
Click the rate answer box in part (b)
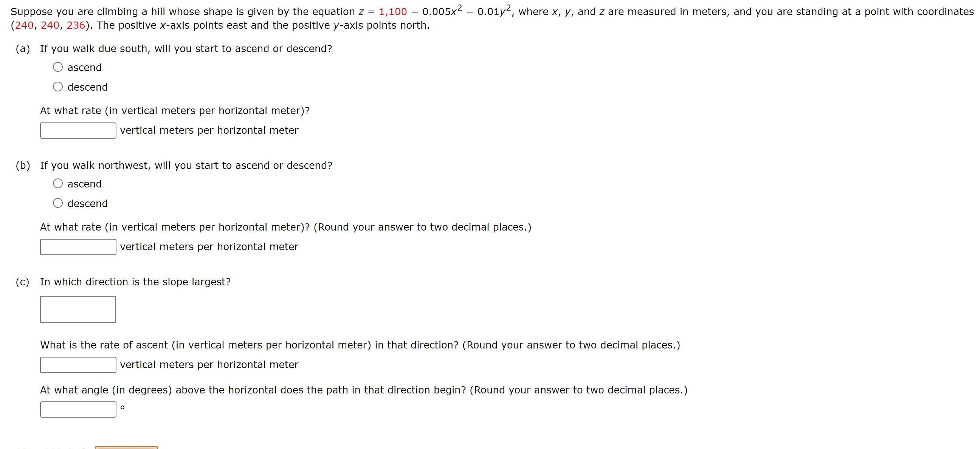(x=78, y=247)
